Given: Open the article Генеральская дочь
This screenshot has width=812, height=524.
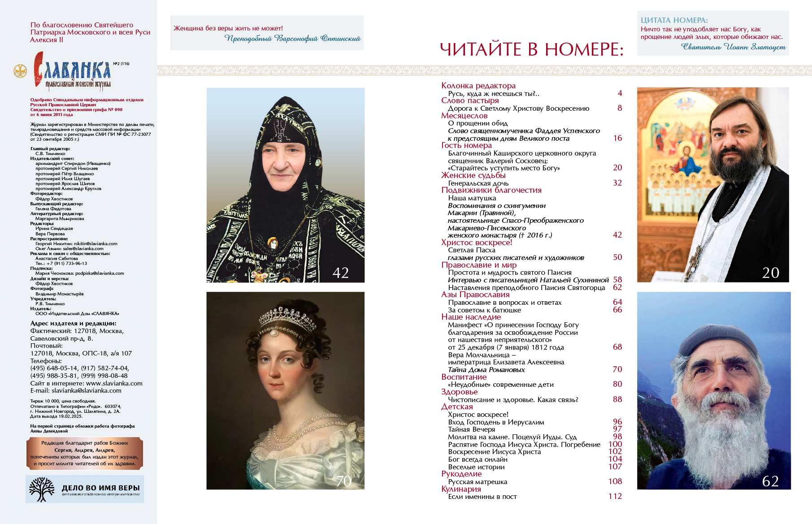Looking at the screenshot, I should 478,183.
